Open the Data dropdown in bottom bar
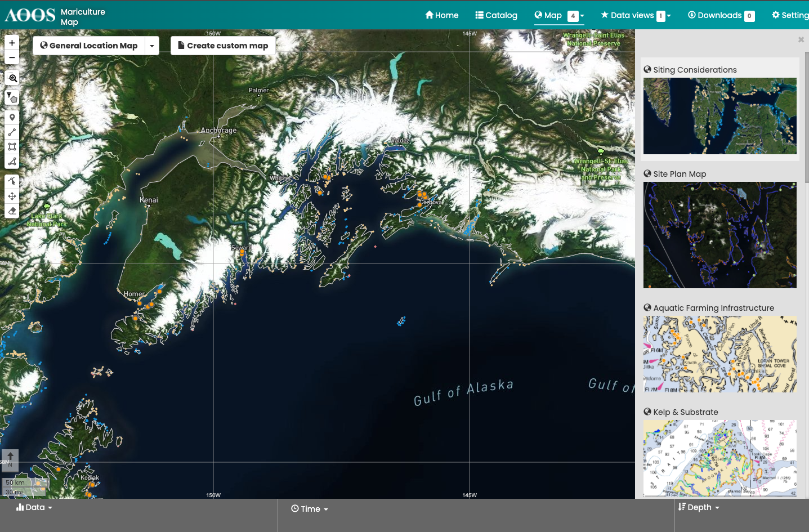The width and height of the screenshot is (809, 532). [34, 507]
